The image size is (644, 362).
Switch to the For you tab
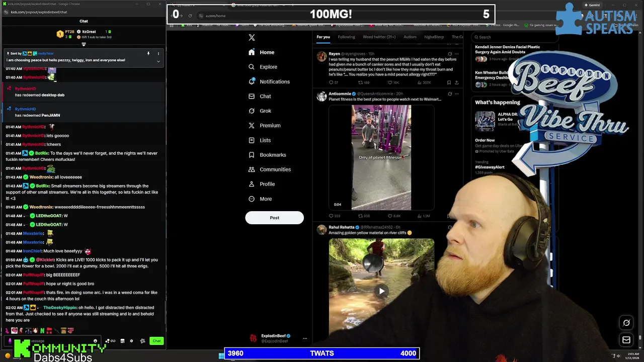[323, 37]
